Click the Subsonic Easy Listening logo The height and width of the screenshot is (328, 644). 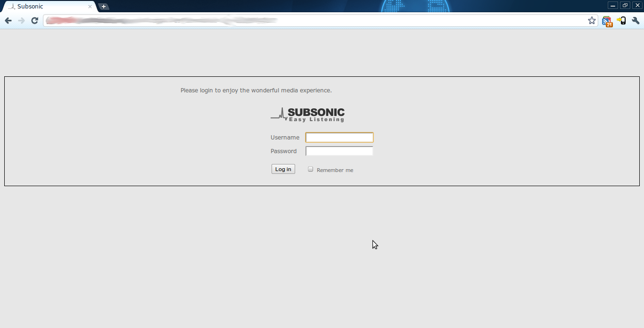[307, 115]
